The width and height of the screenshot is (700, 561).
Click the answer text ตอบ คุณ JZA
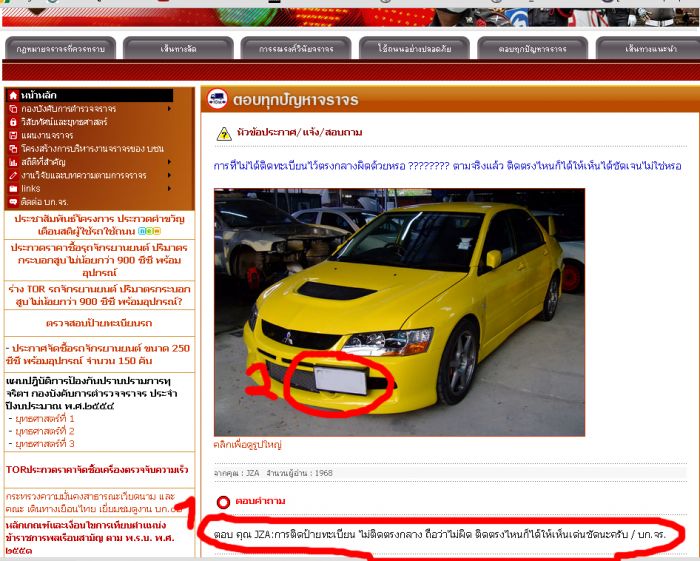tap(440, 534)
